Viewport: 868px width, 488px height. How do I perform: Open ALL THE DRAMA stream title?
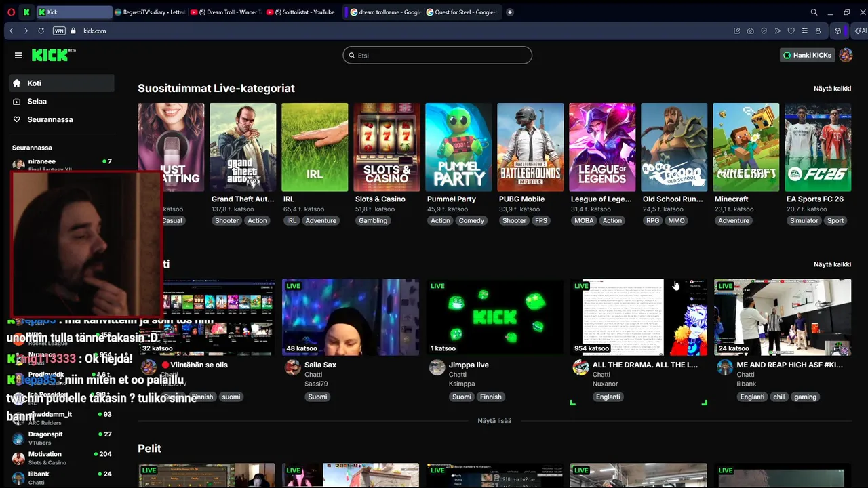click(x=645, y=365)
